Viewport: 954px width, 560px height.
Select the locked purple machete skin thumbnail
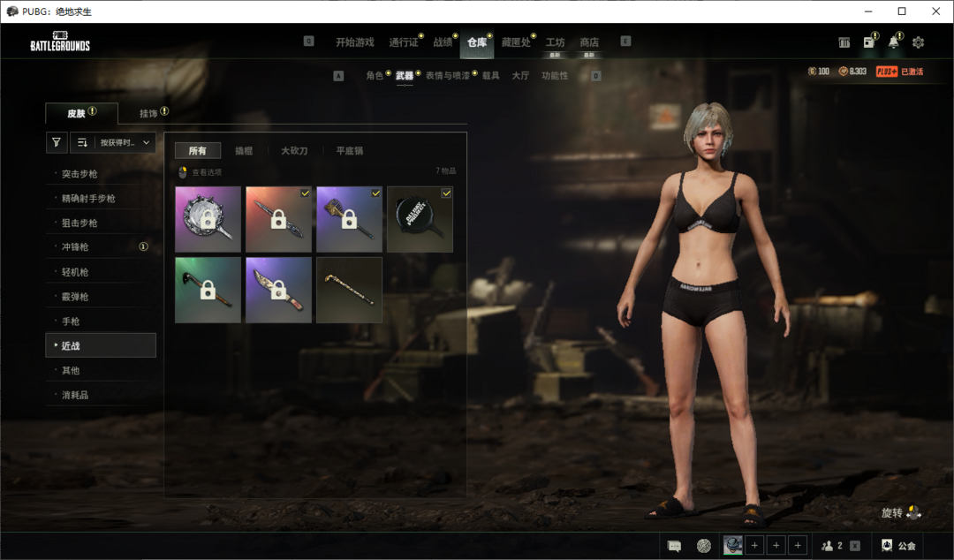pyautogui.click(x=278, y=290)
